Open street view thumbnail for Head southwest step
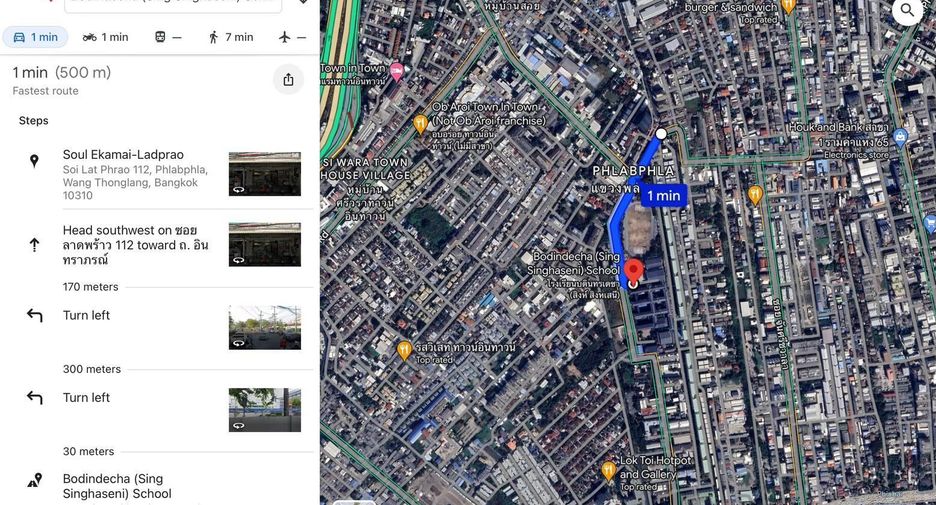This screenshot has height=505, width=936. tap(264, 244)
